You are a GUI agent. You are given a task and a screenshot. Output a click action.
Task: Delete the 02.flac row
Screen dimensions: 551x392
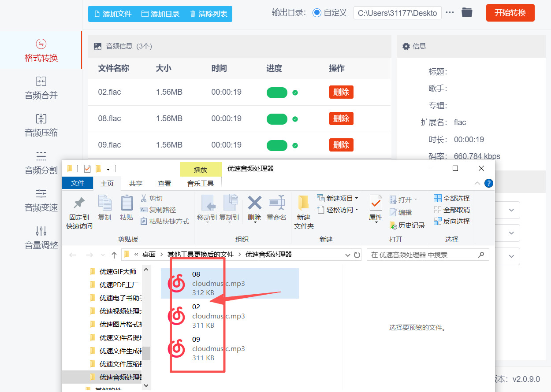tap(341, 92)
